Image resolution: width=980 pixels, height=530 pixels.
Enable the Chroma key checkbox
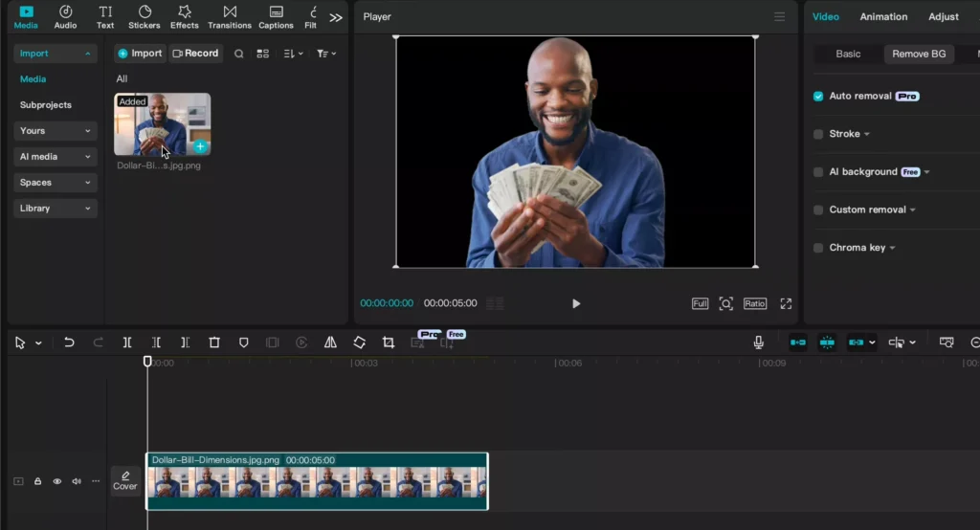818,248
